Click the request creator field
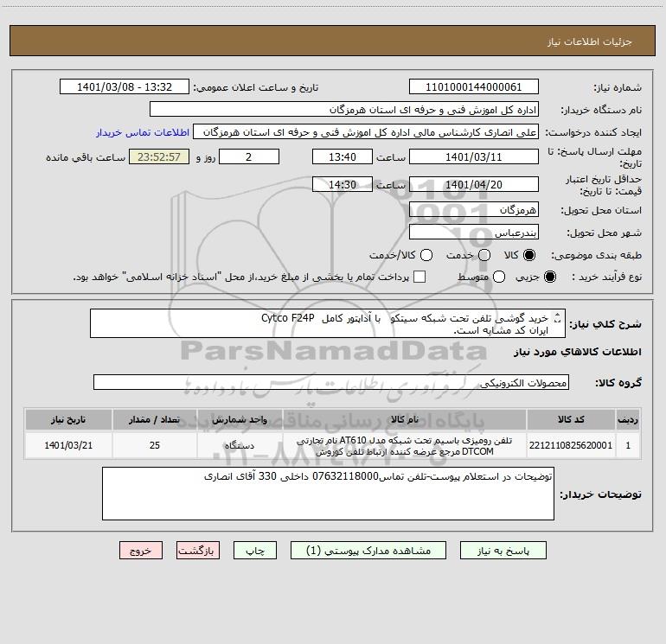The image size is (666, 644). point(366,132)
